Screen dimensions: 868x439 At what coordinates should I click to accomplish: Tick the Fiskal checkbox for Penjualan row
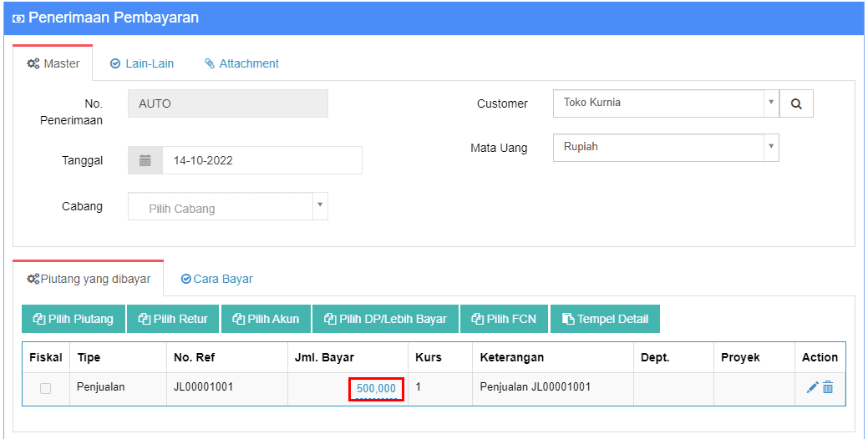(x=46, y=388)
